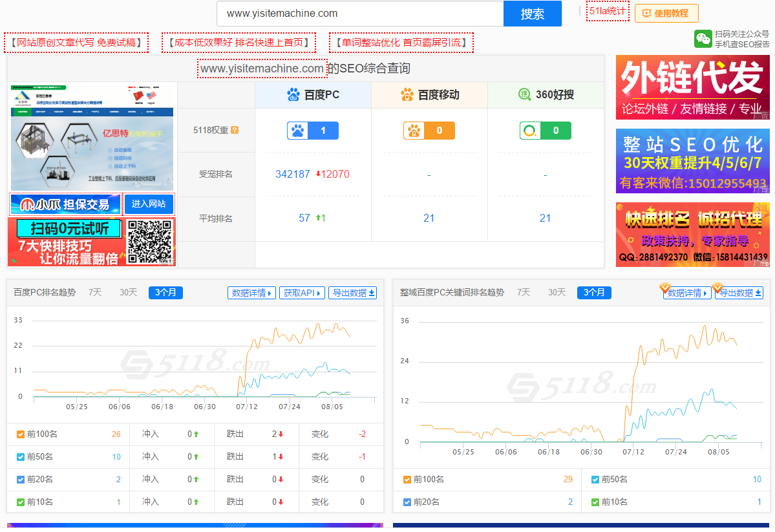This screenshot has height=532, width=775.
Task: Open 网站原创文章代写 免费试稿 link
Action: coord(76,43)
